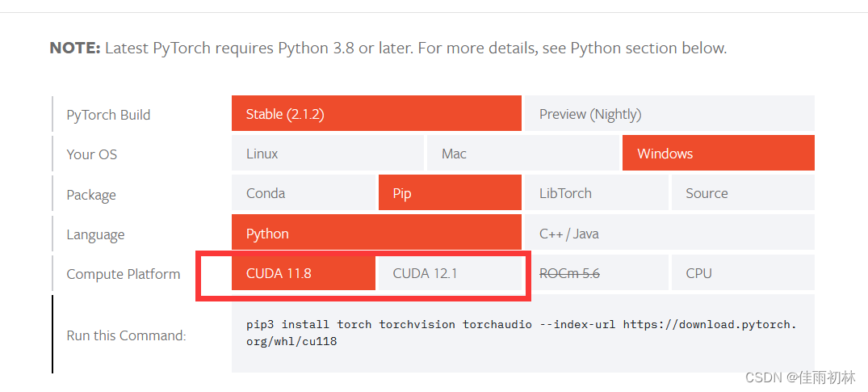Screen dimensions: 868x392
Task: Choose C++ / Java as the language
Action: pos(670,233)
